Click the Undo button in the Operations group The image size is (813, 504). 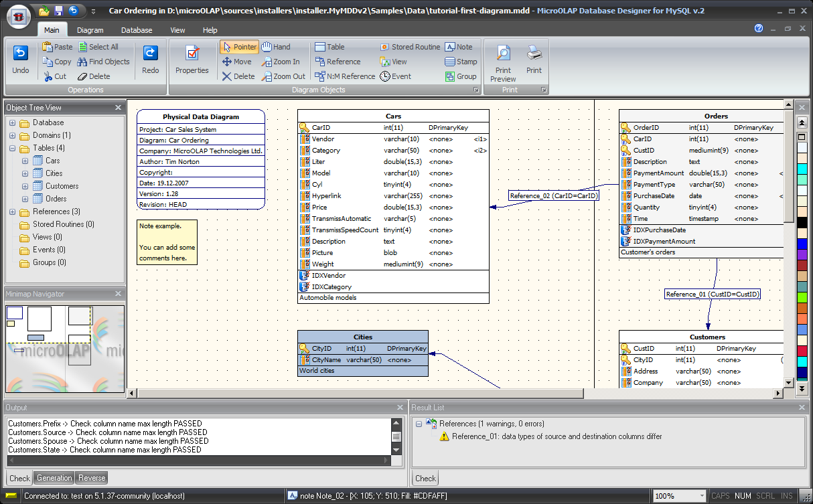(x=21, y=60)
